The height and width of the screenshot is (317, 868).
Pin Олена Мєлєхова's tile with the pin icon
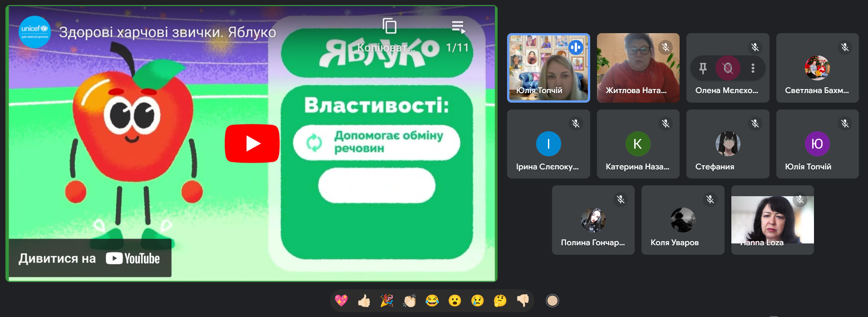pyautogui.click(x=703, y=68)
